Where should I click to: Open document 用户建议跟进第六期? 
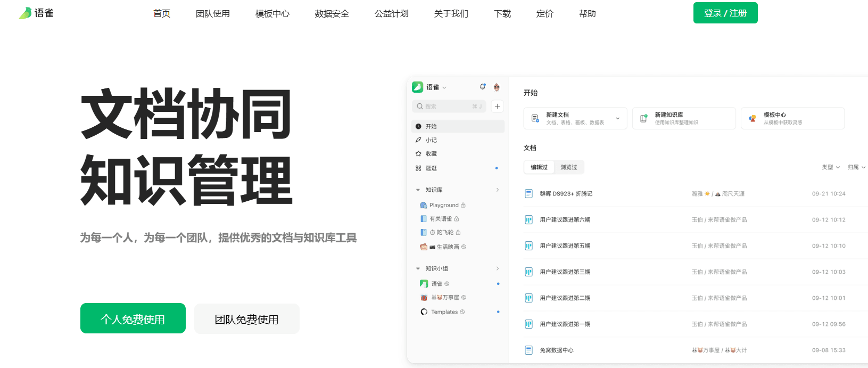pyautogui.click(x=565, y=220)
